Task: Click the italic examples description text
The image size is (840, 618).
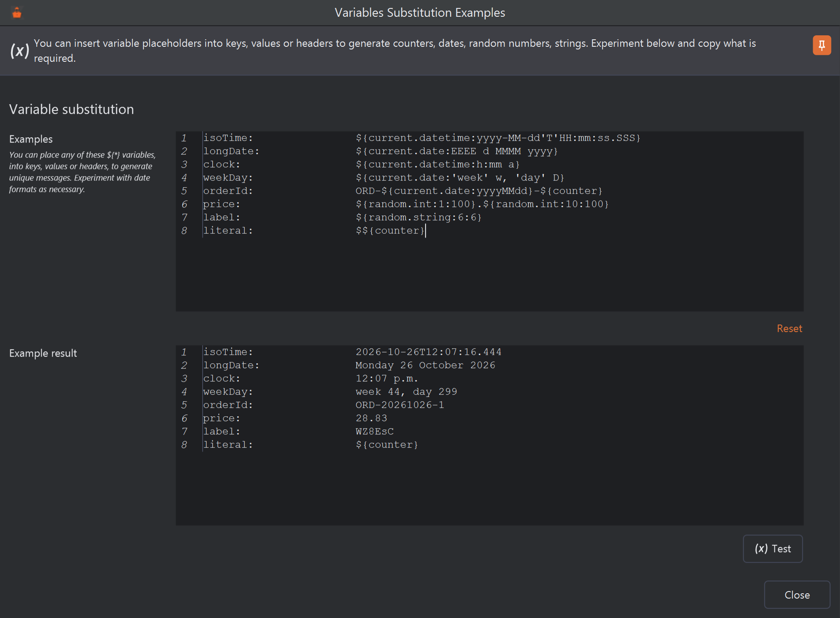Action: [x=82, y=172]
